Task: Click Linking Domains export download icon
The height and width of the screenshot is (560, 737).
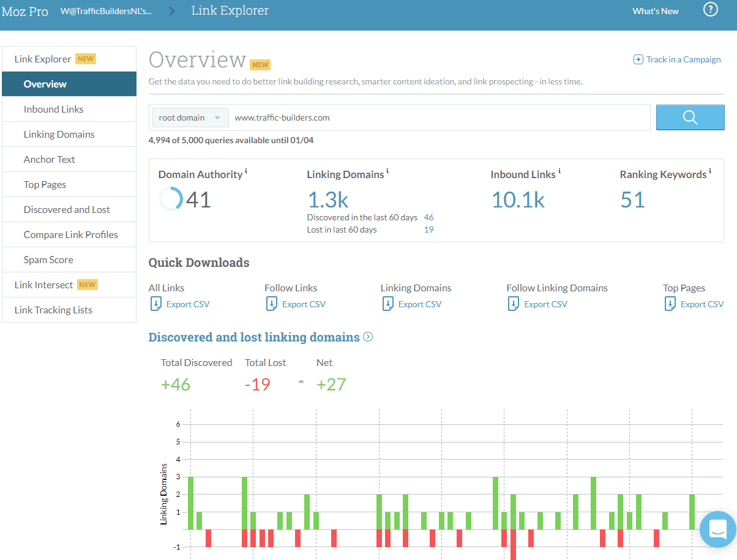Action: tap(387, 304)
